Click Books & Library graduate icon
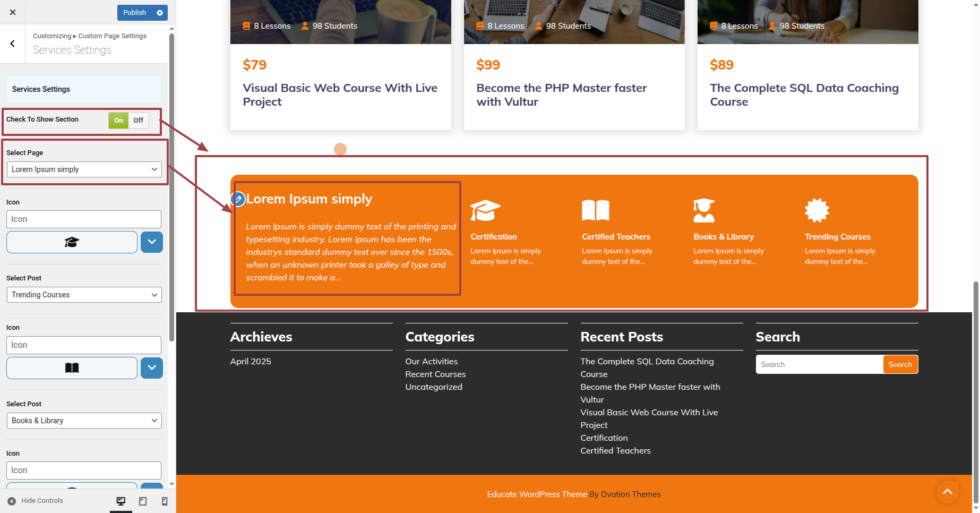The width and height of the screenshot is (980, 513). 704,210
